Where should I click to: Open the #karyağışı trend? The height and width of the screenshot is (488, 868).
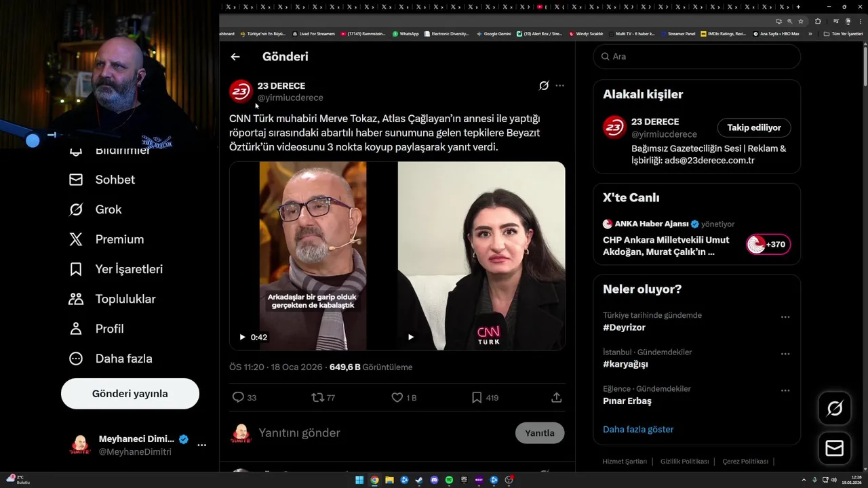coord(625,364)
